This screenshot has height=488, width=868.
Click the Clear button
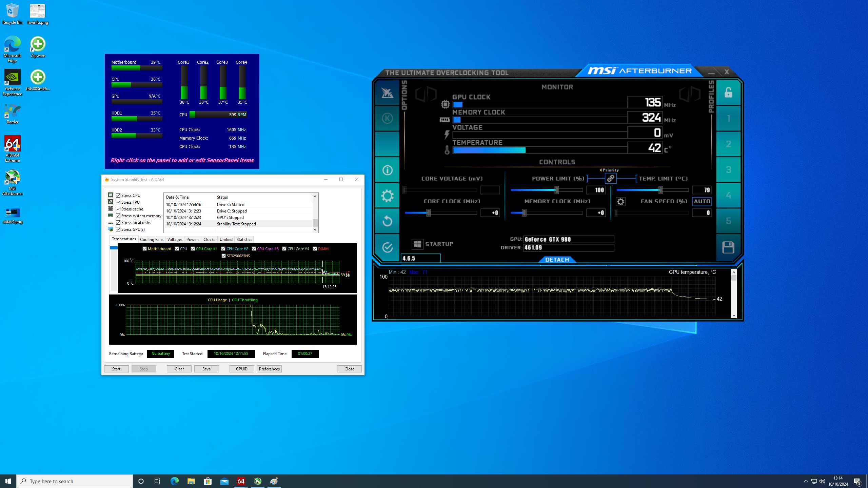[179, 369]
